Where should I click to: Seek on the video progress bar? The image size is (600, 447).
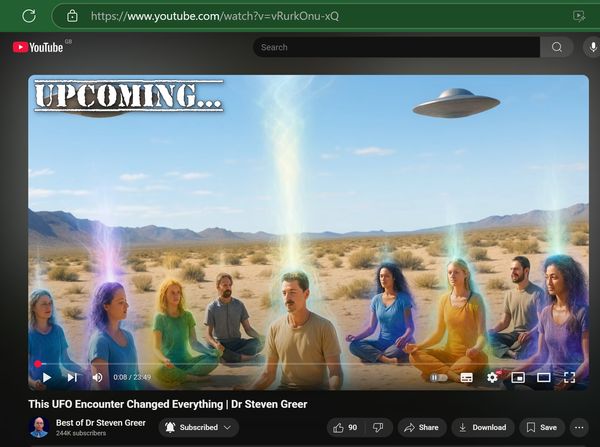point(308,364)
